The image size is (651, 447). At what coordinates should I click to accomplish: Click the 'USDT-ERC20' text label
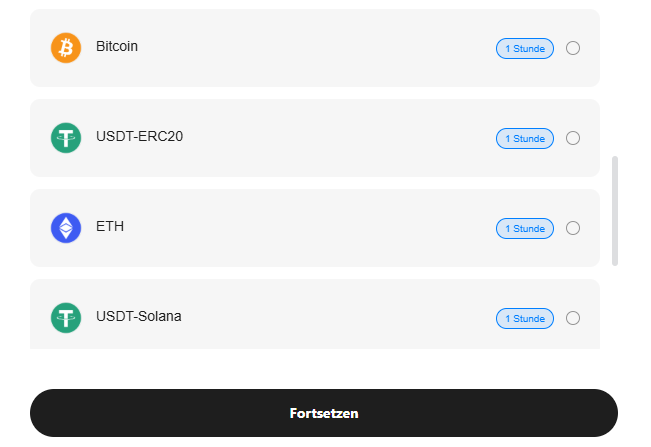tap(139, 136)
